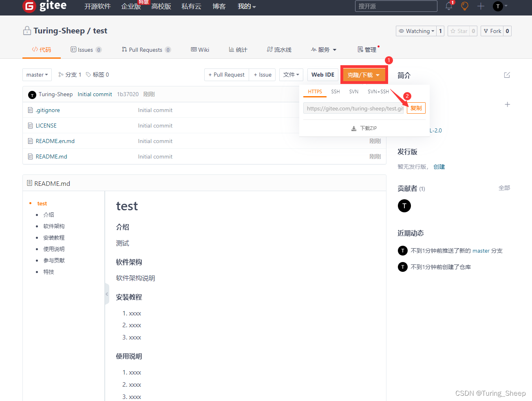Click download icon for 下载ZIP

[354, 128]
